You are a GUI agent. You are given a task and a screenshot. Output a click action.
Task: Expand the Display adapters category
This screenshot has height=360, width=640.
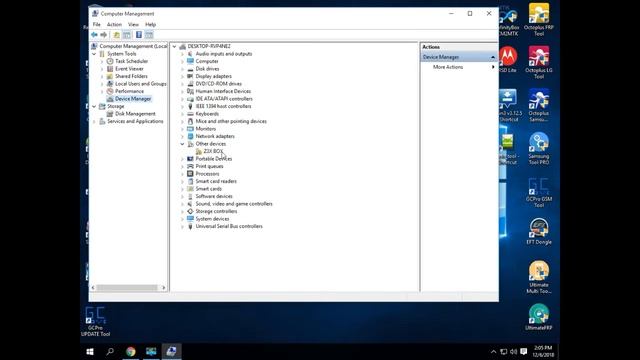(182, 76)
